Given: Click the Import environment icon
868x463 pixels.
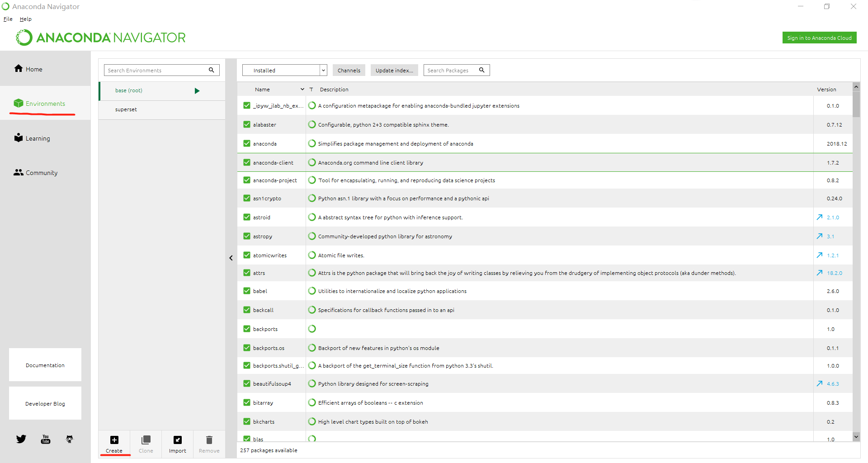Looking at the screenshot, I should [178, 440].
